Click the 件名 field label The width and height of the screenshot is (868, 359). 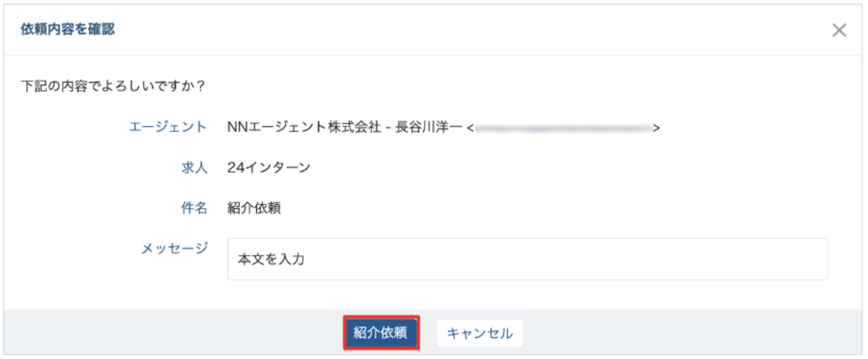click(x=194, y=208)
